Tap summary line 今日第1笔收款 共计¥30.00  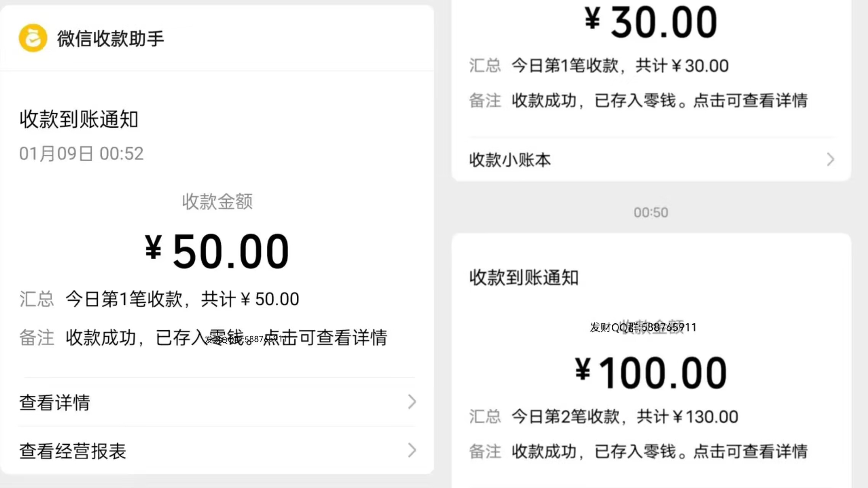tap(620, 66)
